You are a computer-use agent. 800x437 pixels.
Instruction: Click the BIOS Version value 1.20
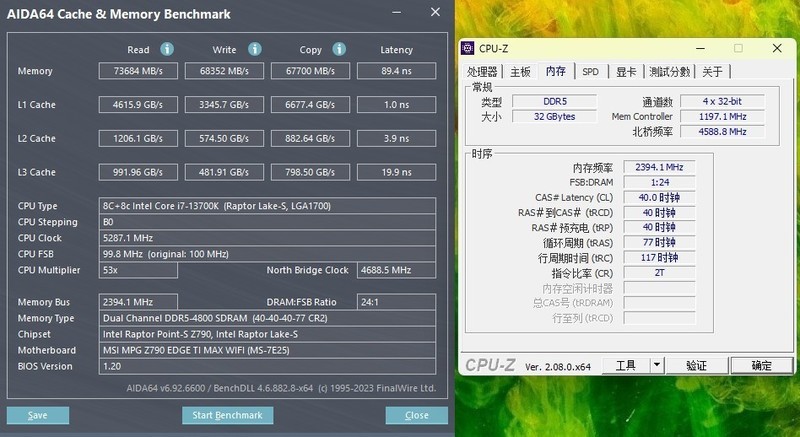point(267,366)
